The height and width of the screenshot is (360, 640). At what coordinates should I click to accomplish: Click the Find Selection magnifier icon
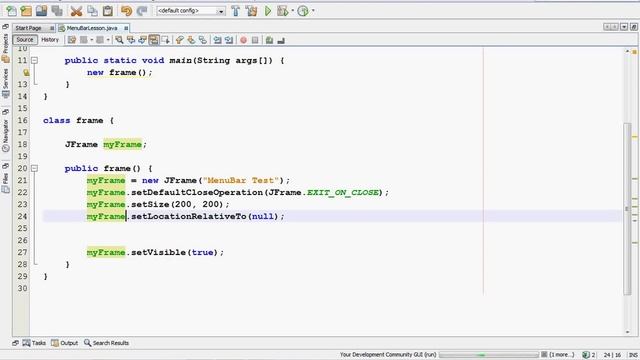click(119, 40)
